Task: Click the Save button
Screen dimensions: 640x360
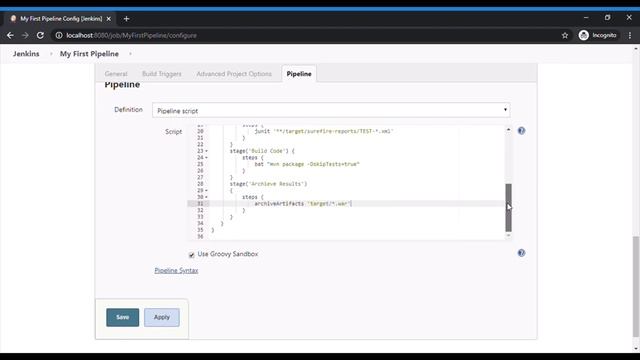Action: pyautogui.click(x=122, y=317)
